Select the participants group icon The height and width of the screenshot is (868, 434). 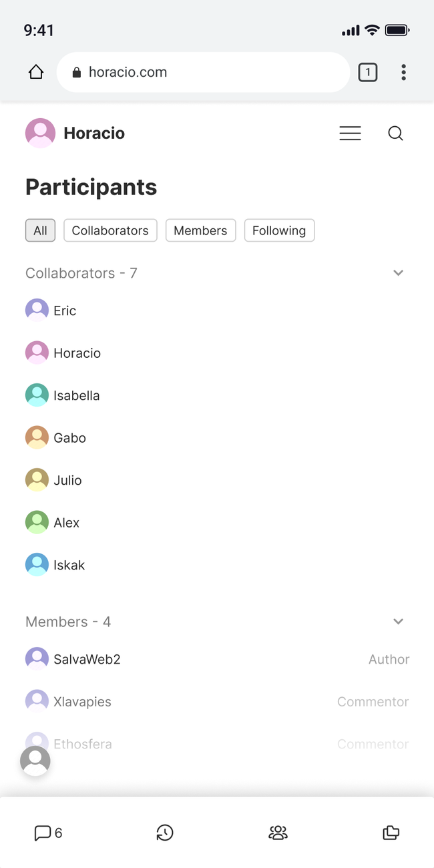[x=278, y=833]
